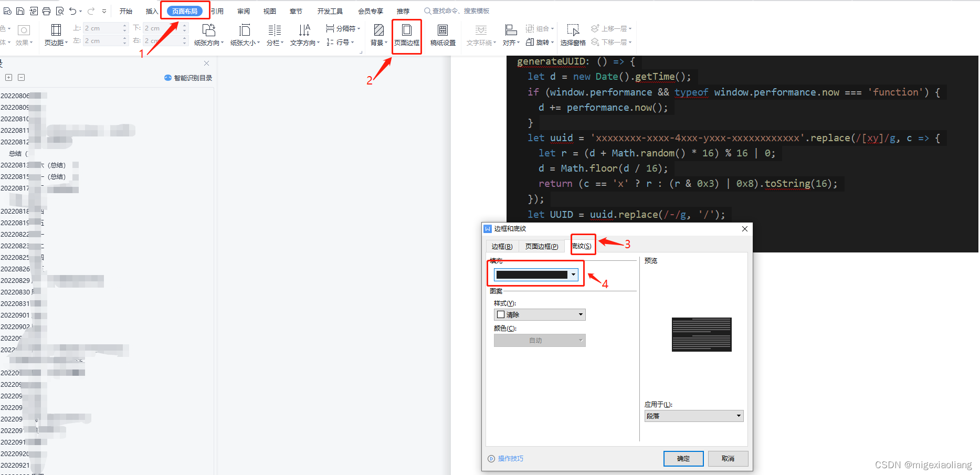This screenshot has width=980, height=475.
Task: Click the 智能识别目录 smart TOC icon
Action: [168, 78]
